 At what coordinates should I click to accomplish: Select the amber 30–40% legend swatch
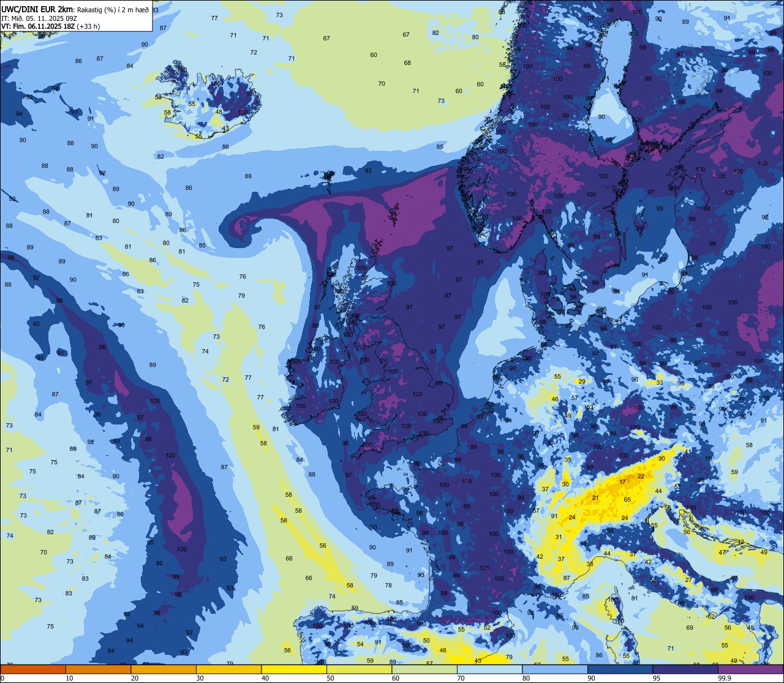coord(228,669)
